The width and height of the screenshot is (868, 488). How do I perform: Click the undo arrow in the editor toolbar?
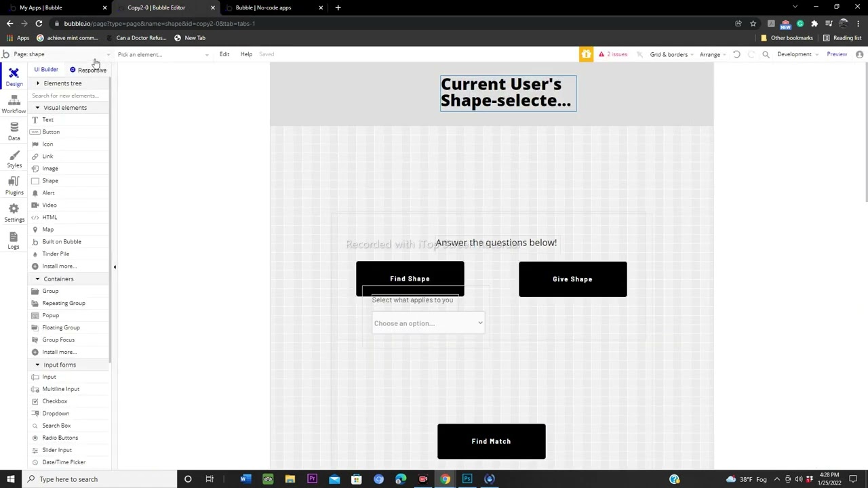pyautogui.click(x=736, y=54)
